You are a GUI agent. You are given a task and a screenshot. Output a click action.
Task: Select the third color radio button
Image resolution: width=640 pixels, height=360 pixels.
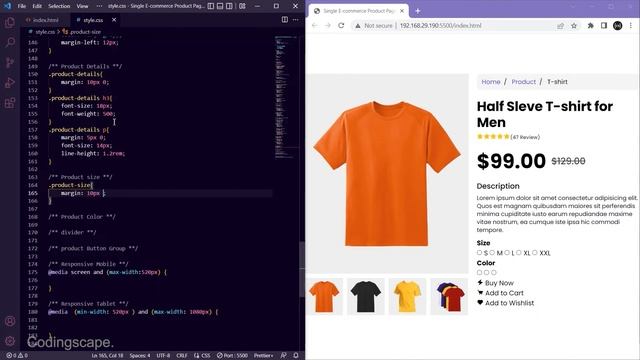pos(494,272)
